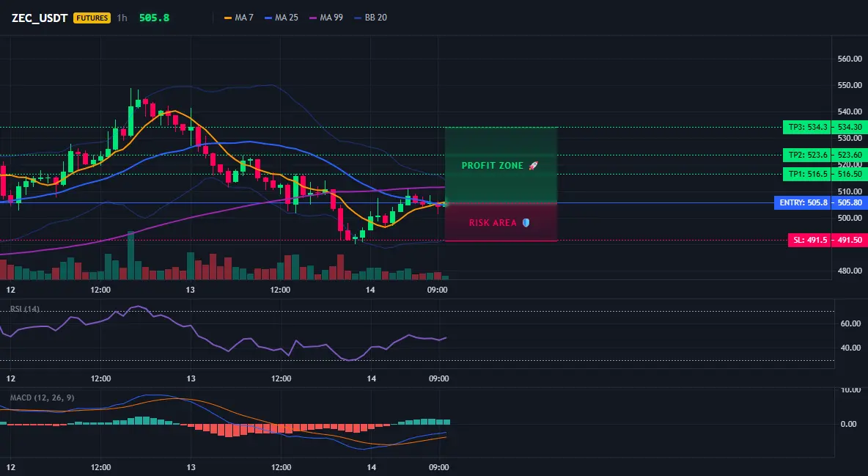Click the 534.30 price axis tag

[850, 127]
